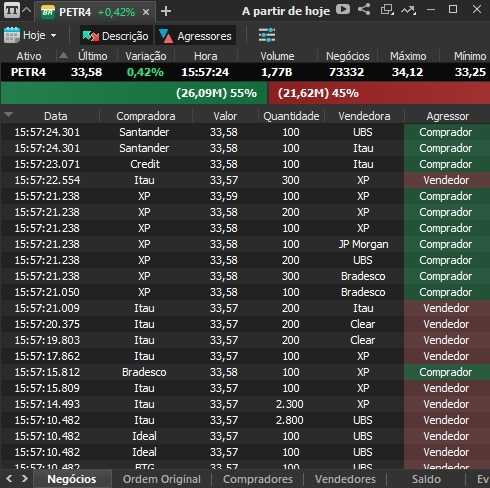Switch to the Compradores tab
The width and height of the screenshot is (490, 488).
tap(258, 479)
